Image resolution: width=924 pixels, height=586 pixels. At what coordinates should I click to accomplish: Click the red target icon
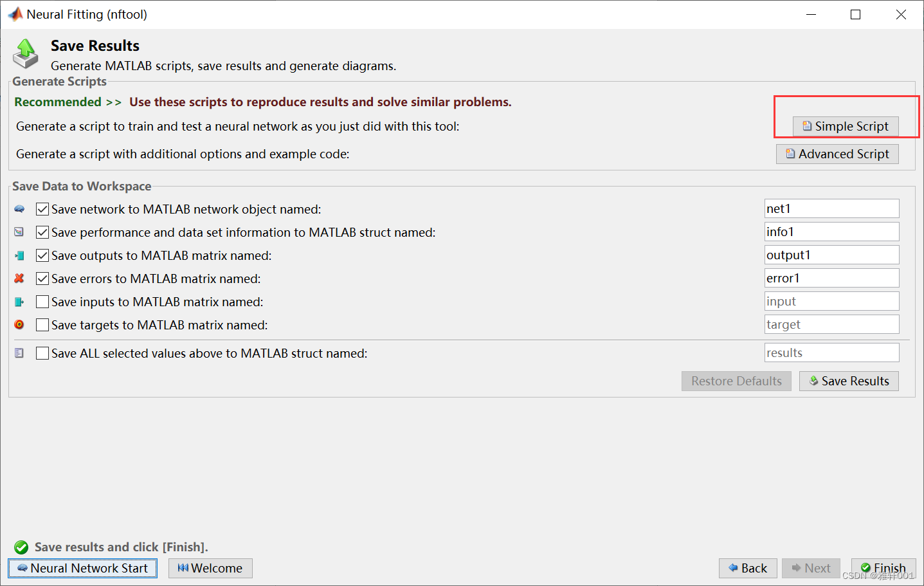click(x=19, y=325)
